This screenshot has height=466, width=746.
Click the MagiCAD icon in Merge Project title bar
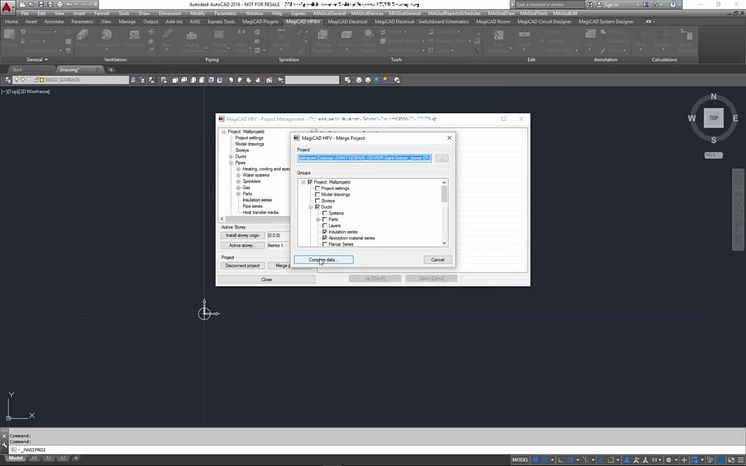point(296,138)
